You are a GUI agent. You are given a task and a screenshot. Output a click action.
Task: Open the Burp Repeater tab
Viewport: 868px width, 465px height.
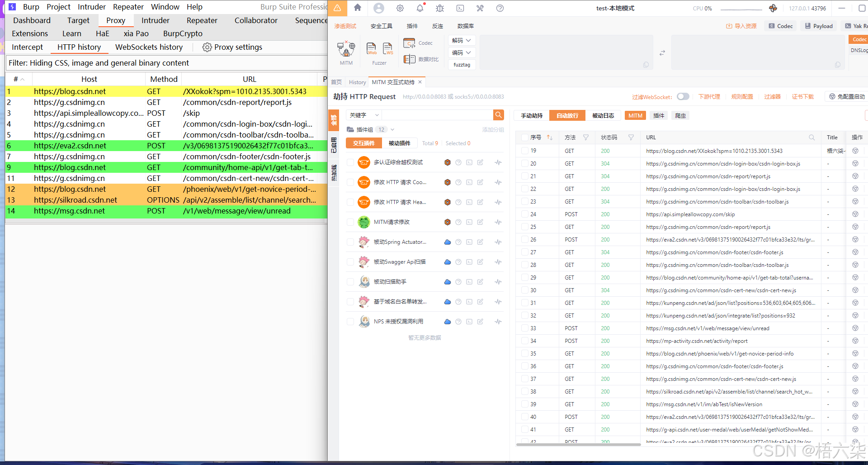pos(202,20)
